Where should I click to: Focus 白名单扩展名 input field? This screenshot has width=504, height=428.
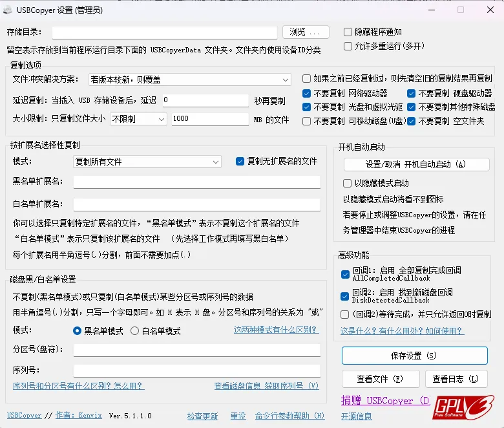coord(196,204)
